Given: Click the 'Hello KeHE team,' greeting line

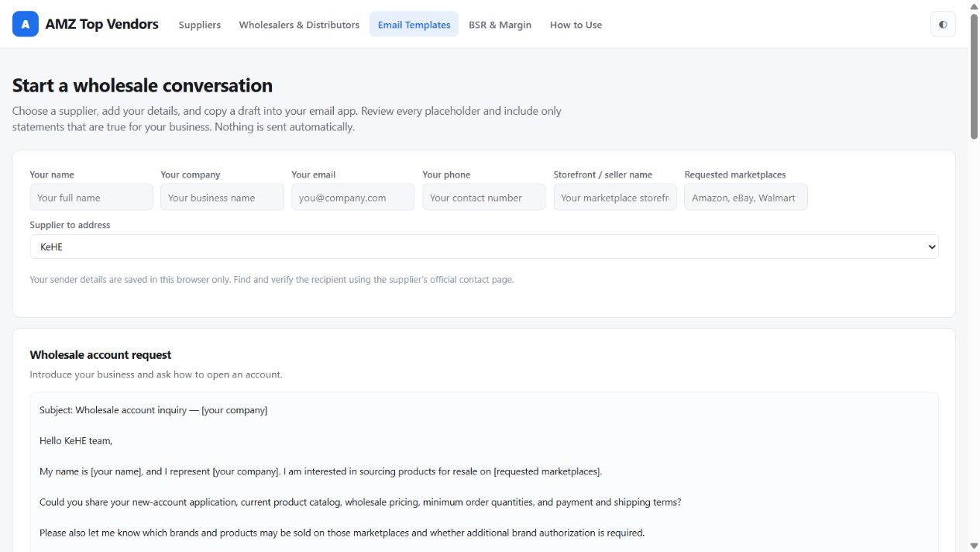Looking at the screenshot, I should coord(76,441).
